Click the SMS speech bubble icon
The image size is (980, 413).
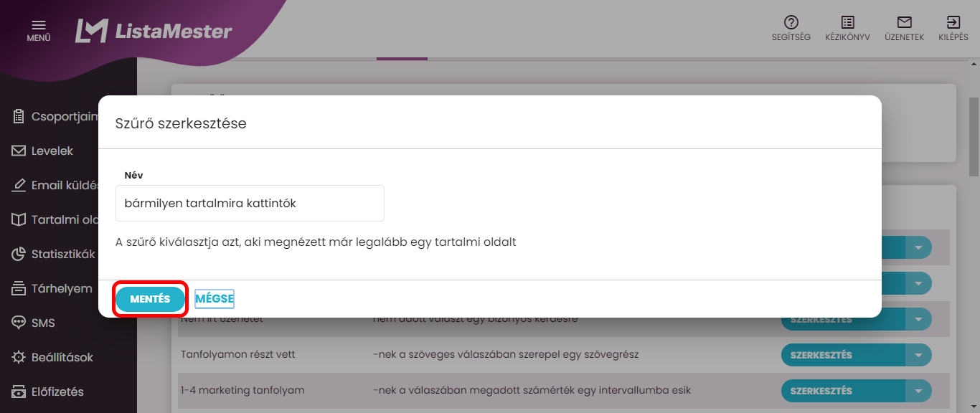(x=19, y=323)
